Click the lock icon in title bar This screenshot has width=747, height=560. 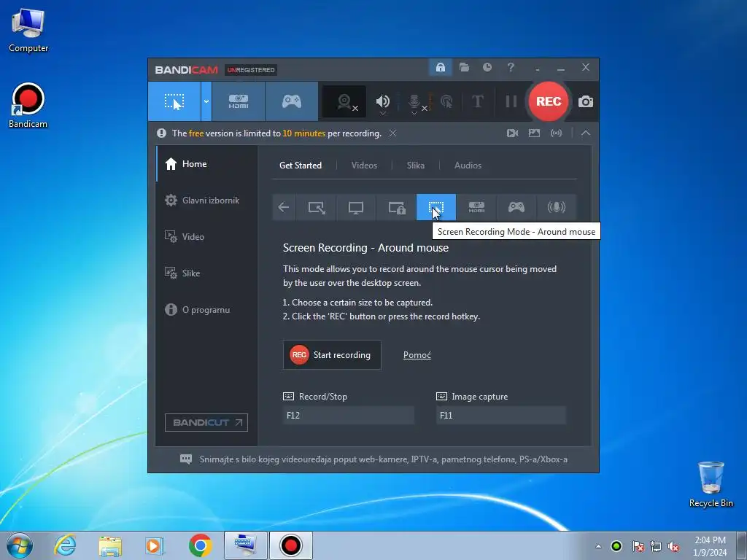pos(440,67)
